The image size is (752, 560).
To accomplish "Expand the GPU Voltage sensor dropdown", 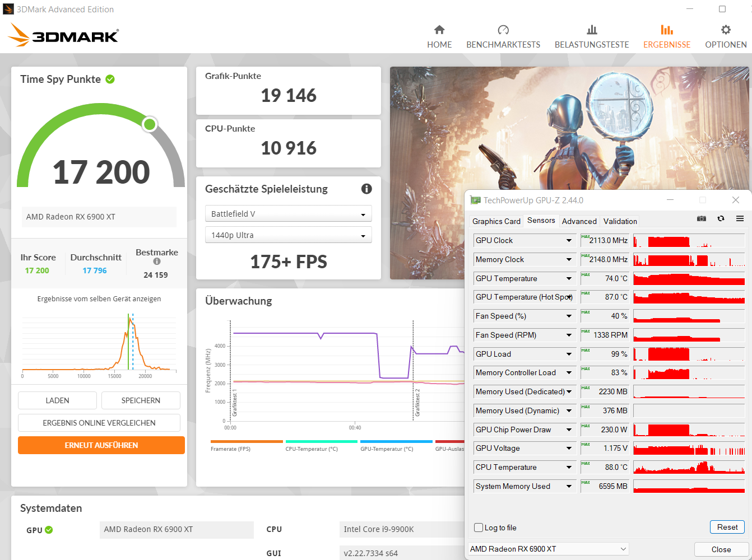I will pyautogui.click(x=569, y=448).
